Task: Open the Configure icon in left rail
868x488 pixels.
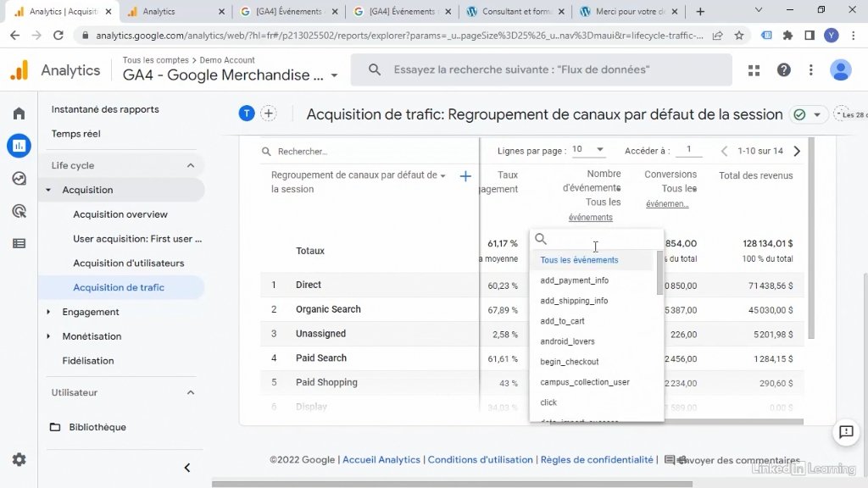Action: coord(19,243)
